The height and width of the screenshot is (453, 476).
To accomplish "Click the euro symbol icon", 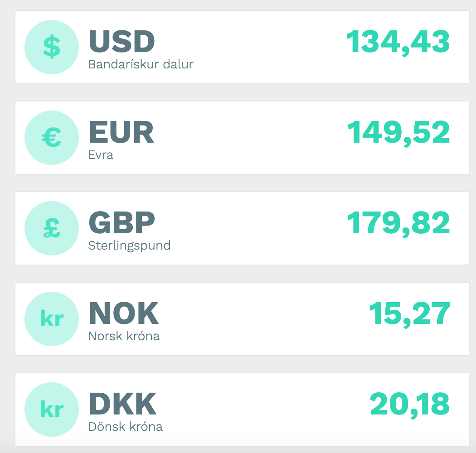I will point(52,138).
